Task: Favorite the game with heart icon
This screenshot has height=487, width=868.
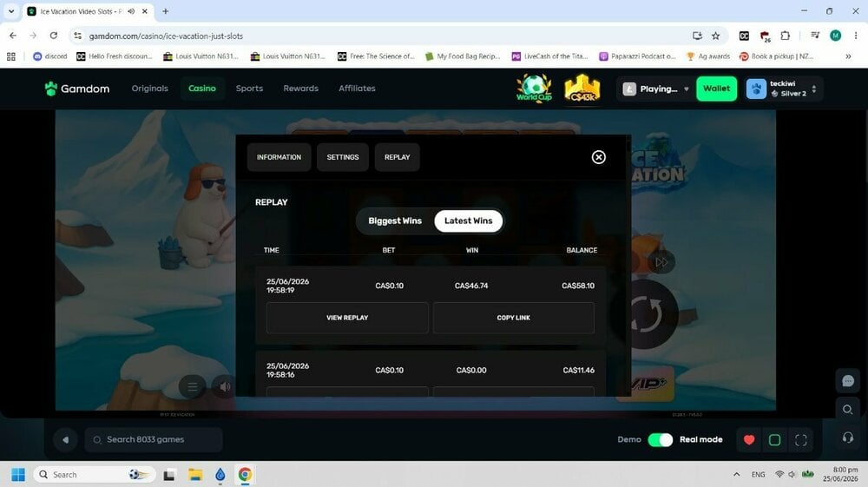Action: point(749,440)
